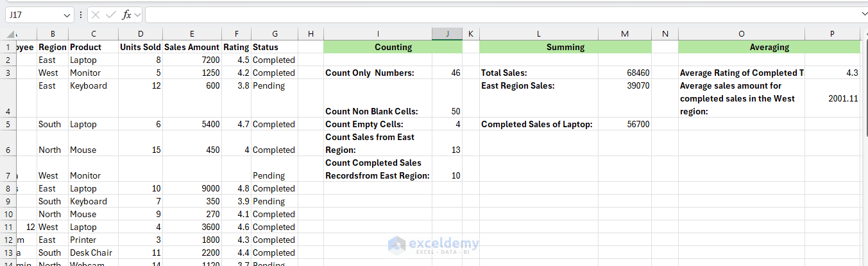Screen dimensions: 868x266
Task: Click the Status header cell
Action: click(x=275, y=47)
